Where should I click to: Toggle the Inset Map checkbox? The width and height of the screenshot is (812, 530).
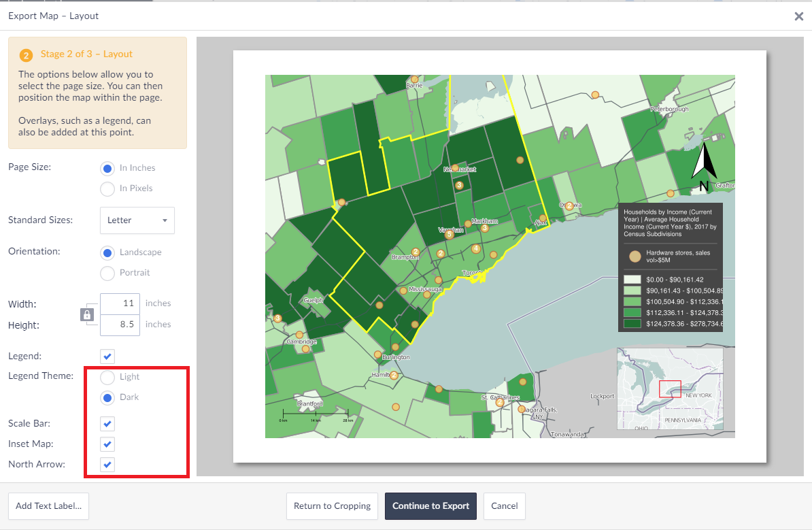pos(107,444)
